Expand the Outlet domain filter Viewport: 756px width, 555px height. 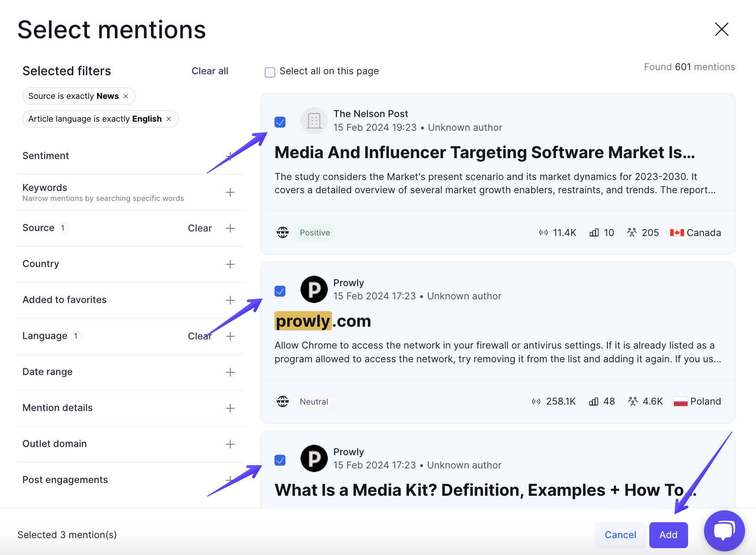(x=230, y=444)
